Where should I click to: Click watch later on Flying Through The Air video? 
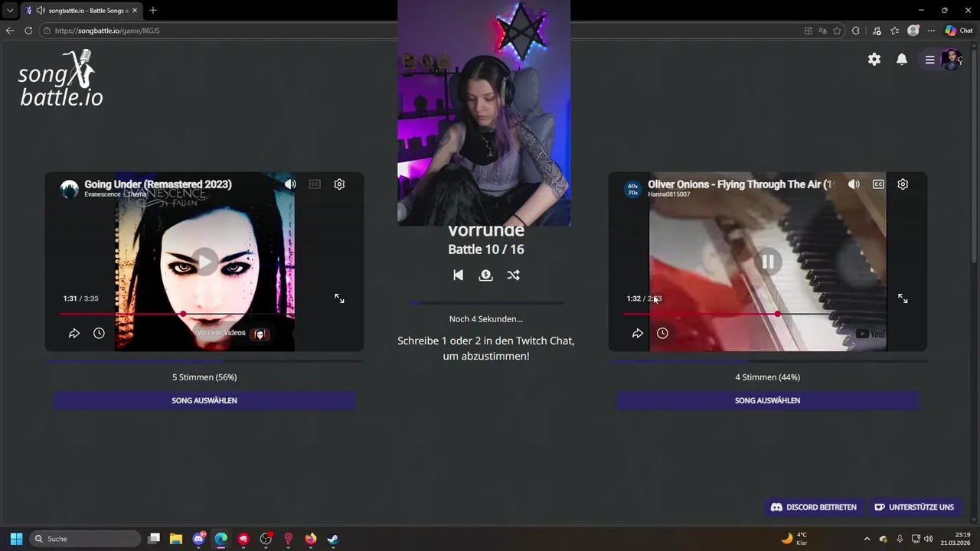coord(662,333)
